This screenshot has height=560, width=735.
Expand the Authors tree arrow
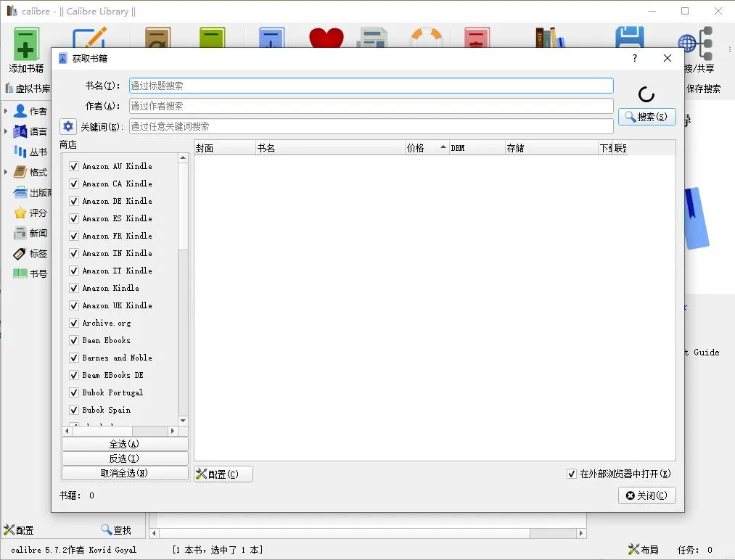(x=6, y=111)
